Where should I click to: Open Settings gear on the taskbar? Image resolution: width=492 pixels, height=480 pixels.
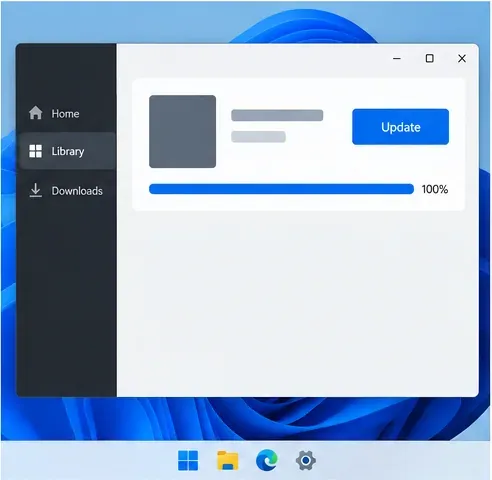click(x=306, y=460)
